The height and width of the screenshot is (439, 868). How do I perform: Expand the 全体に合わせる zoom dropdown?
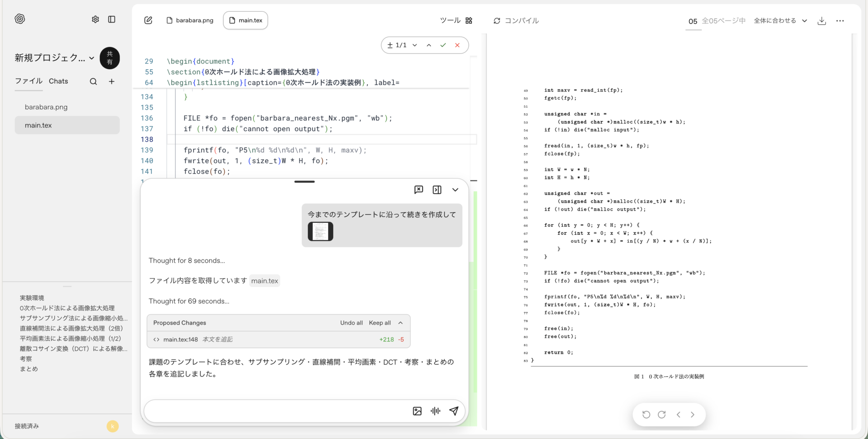click(780, 21)
